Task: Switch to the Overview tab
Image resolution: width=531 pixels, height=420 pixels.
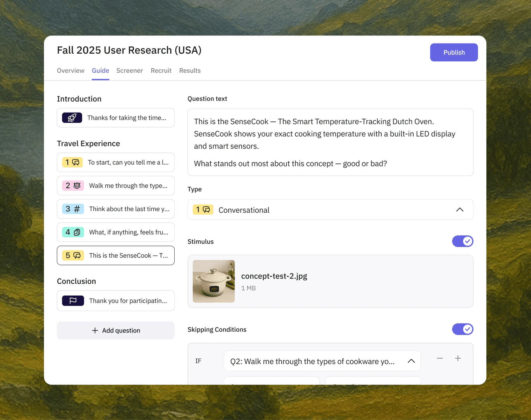Action: pos(70,70)
